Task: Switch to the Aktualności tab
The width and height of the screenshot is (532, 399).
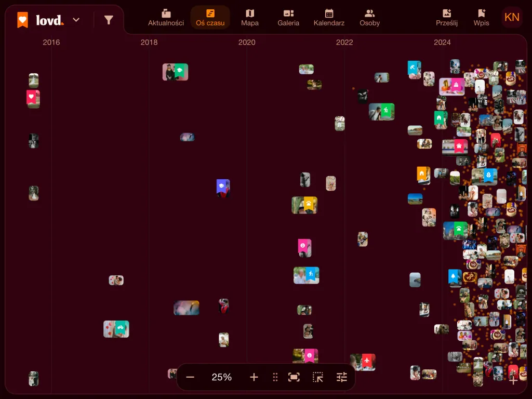Action: coord(166,18)
